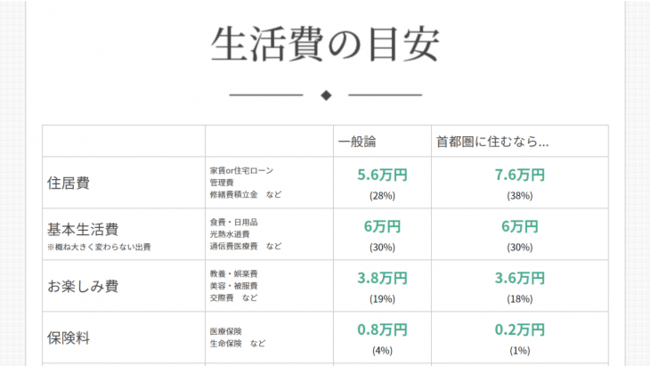The height and width of the screenshot is (366, 650).
Task: Click the 0.8万円 value
Action: click(x=382, y=330)
